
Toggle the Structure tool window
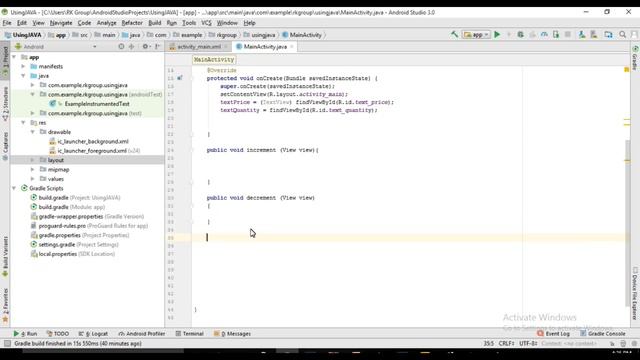pos(5,103)
